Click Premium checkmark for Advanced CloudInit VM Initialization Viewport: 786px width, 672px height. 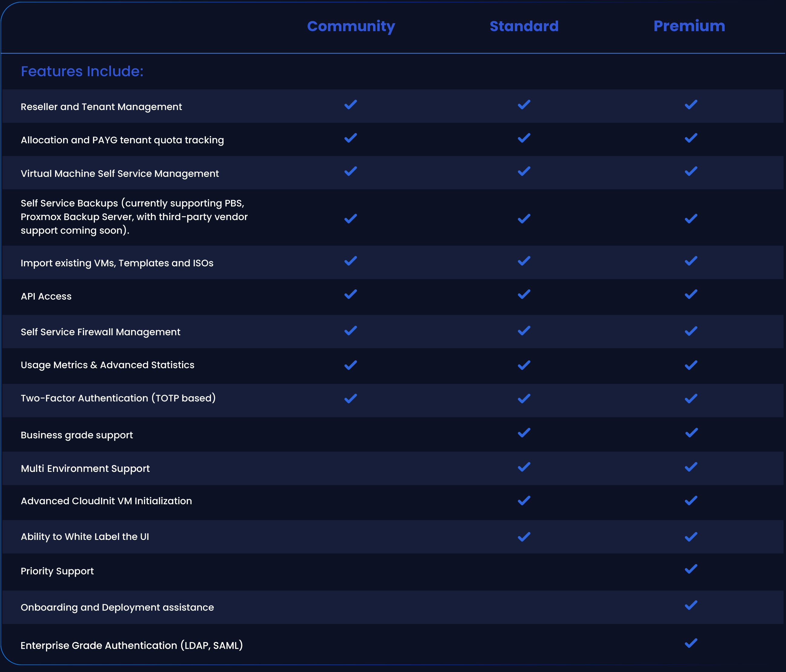click(x=691, y=501)
